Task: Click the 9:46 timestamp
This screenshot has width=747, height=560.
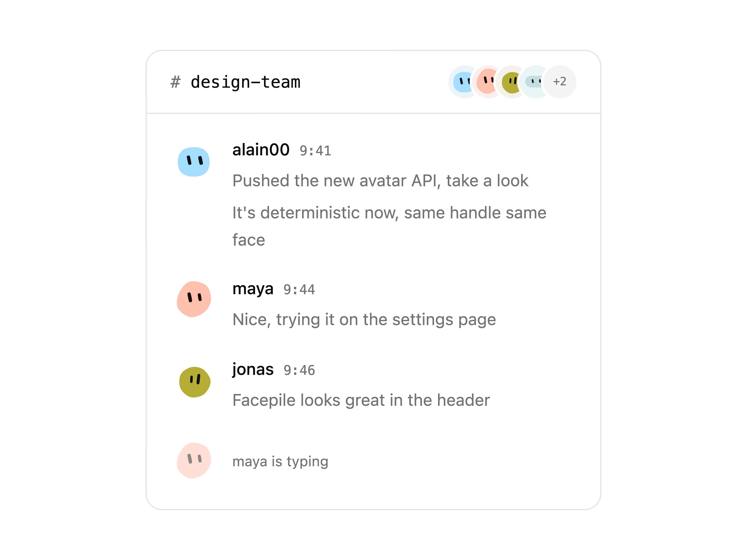Action: 299,370
